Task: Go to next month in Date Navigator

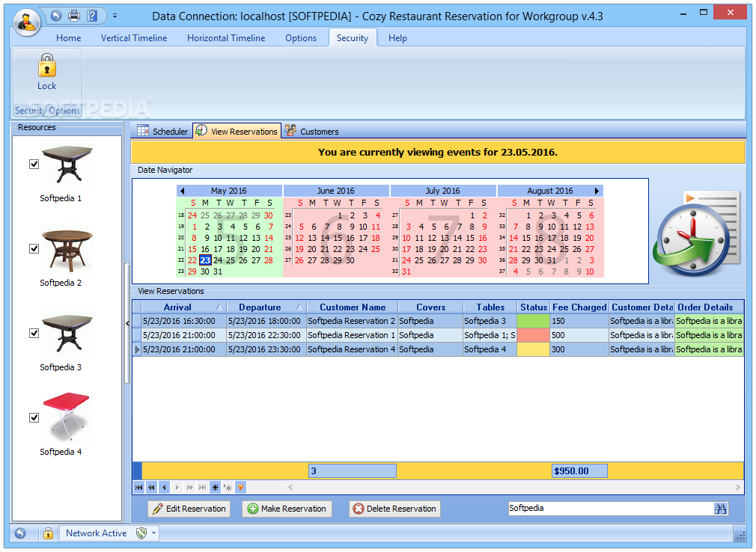Action: (597, 191)
